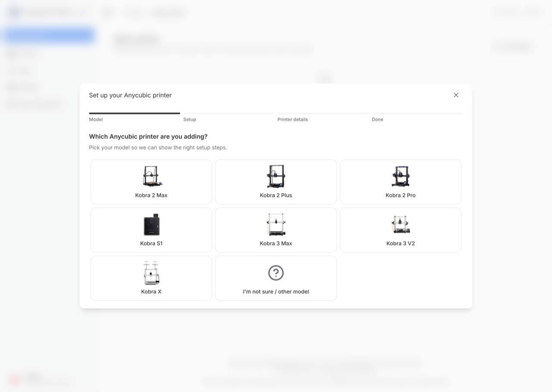Select the Kobra S1 enclosed printer image
Screen dimensions: 552x392
click(151, 225)
